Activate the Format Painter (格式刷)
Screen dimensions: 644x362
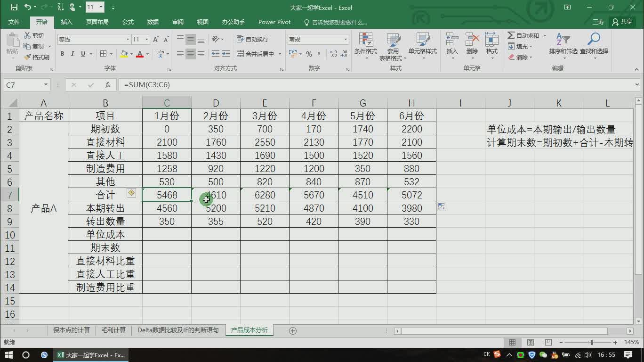pyautogui.click(x=37, y=57)
